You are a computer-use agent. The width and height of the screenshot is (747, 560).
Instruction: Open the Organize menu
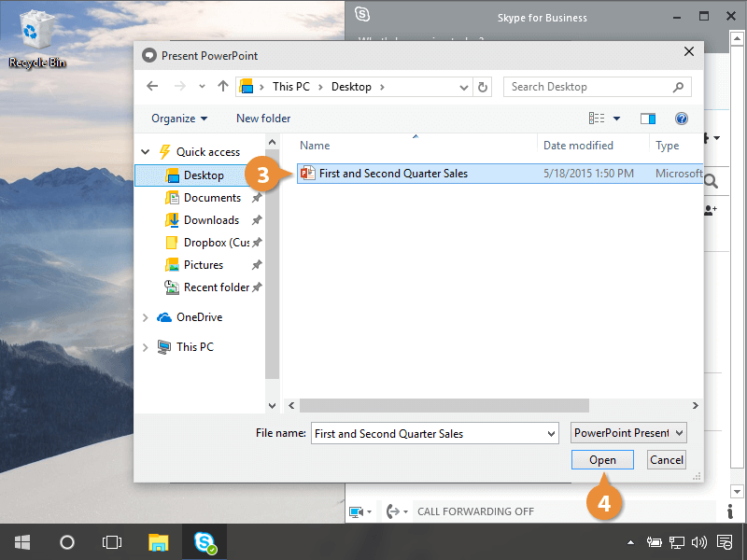pyautogui.click(x=179, y=119)
